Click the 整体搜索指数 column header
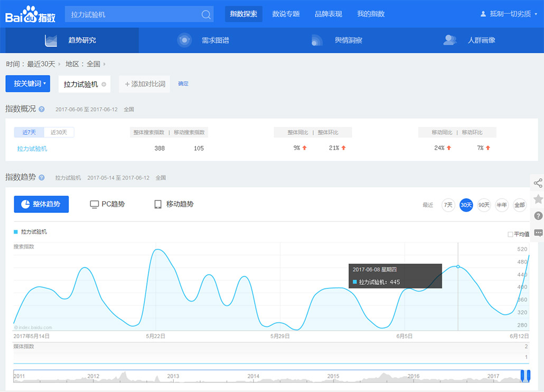This screenshot has width=544, height=392. [x=149, y=132]
